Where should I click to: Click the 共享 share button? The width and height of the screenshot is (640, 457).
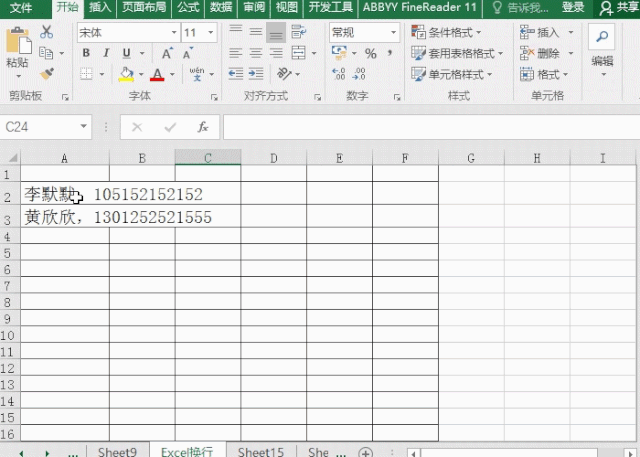pyautogui.click(x=620, y=7)
